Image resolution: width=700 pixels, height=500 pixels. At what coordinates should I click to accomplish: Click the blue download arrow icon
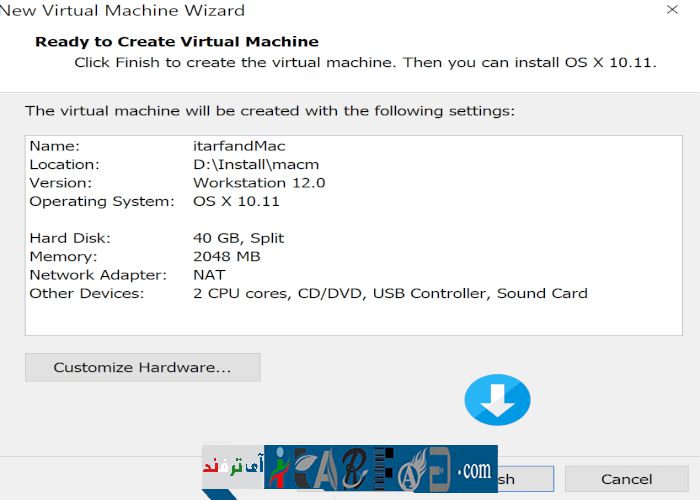(497, 401)
